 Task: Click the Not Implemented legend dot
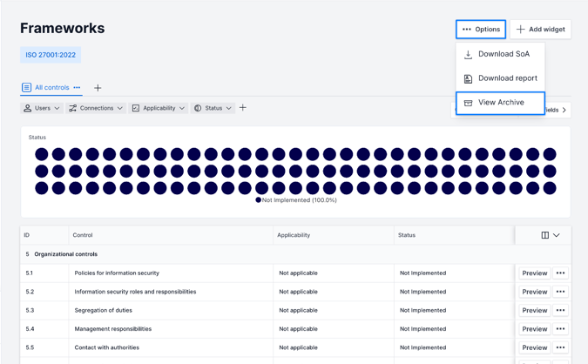click(258, 200)
